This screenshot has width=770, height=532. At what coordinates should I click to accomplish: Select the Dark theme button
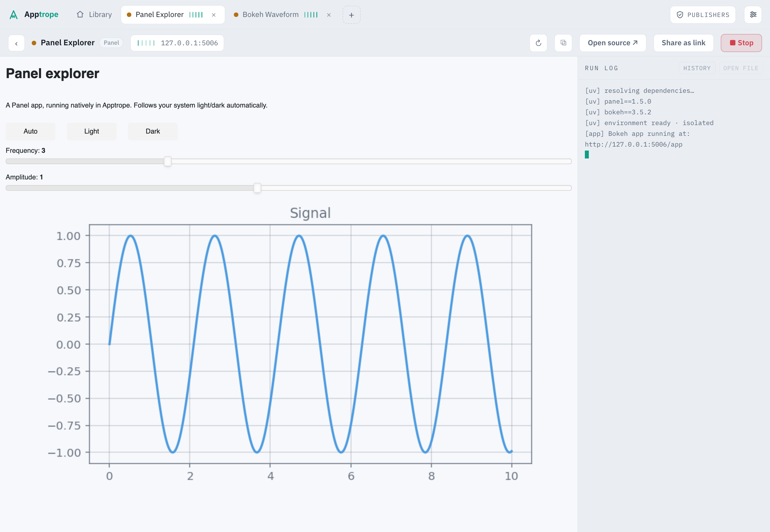pos(153,131)
